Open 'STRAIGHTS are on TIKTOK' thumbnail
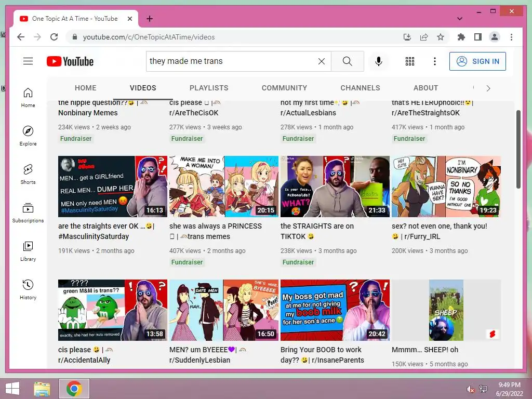 [x=335, y=187]
